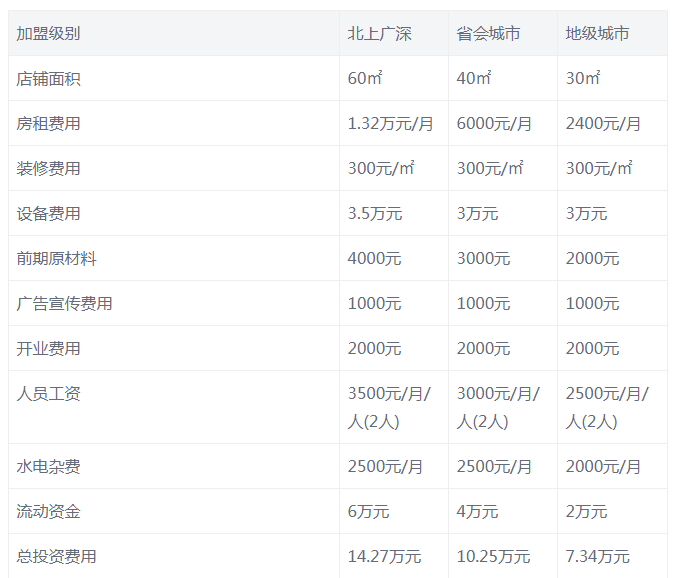Click the 人员工资 row label
The height and width of the screenshot is (578, 673).
click(x=48, y=394)
